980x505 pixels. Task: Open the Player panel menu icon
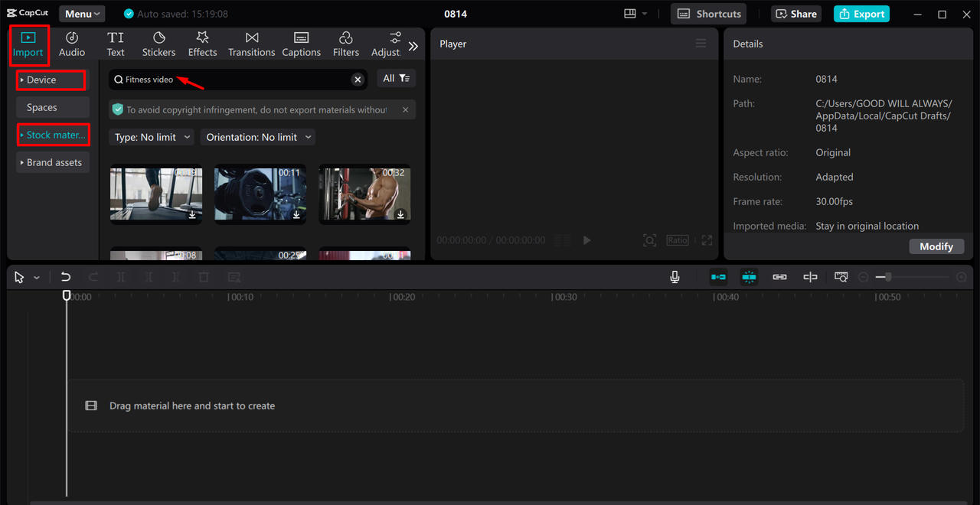coord(701,44)
